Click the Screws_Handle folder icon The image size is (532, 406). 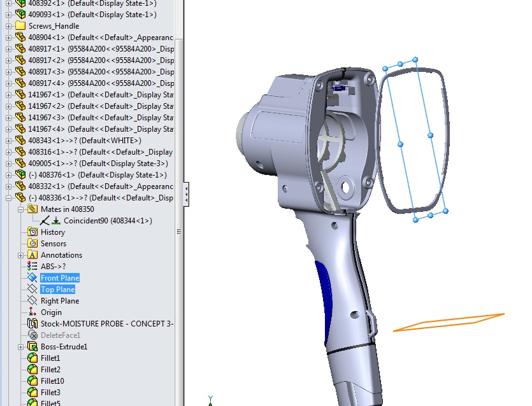[20, 25]
